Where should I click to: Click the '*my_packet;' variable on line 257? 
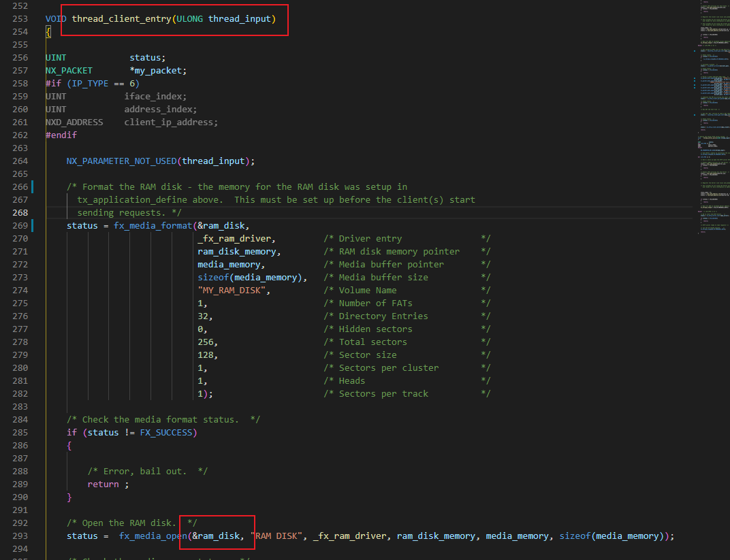click(x=158, y=71)
